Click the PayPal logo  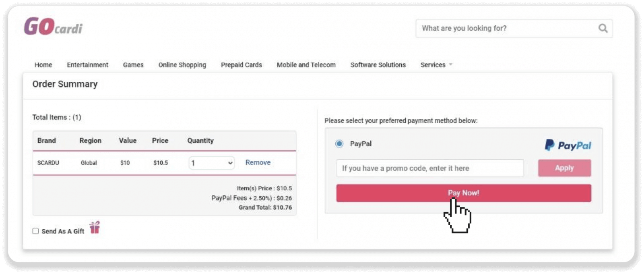[568, 145]
